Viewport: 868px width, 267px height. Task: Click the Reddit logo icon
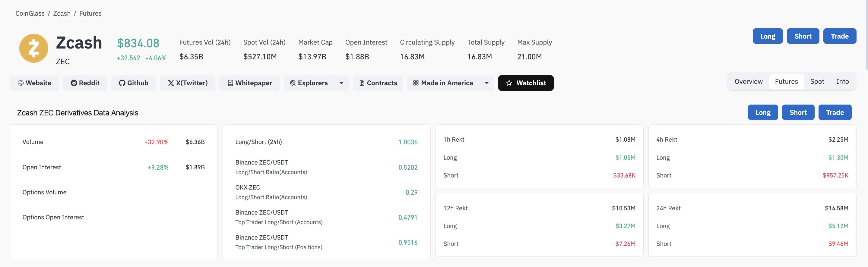tap(74, 83)
